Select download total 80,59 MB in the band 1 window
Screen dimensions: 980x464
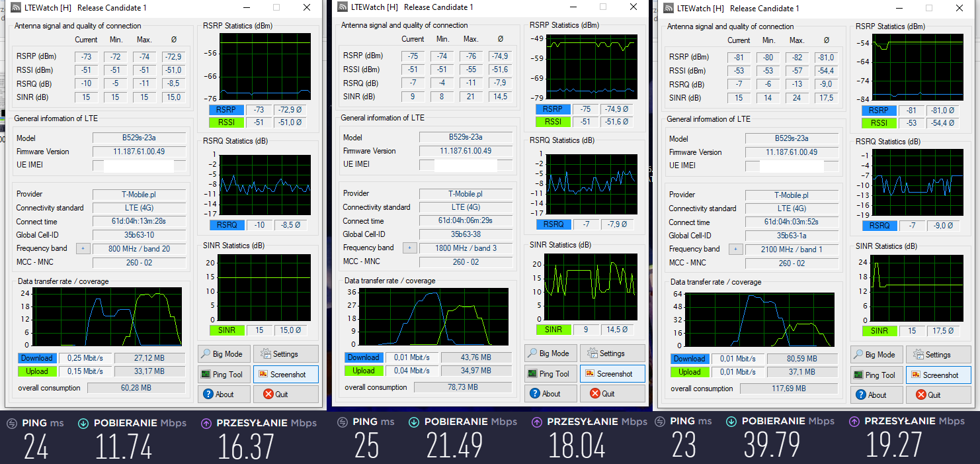tap(802, 359)
